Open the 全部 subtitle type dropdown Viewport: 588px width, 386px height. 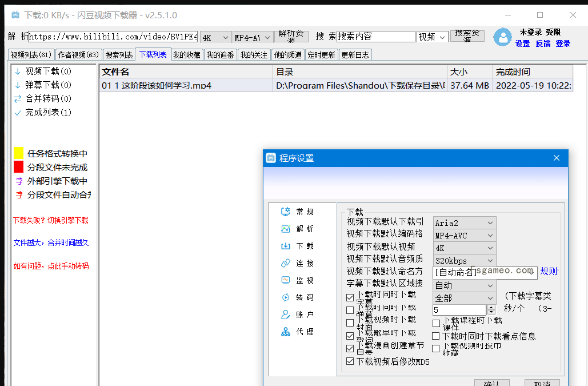tap(465, 298)
